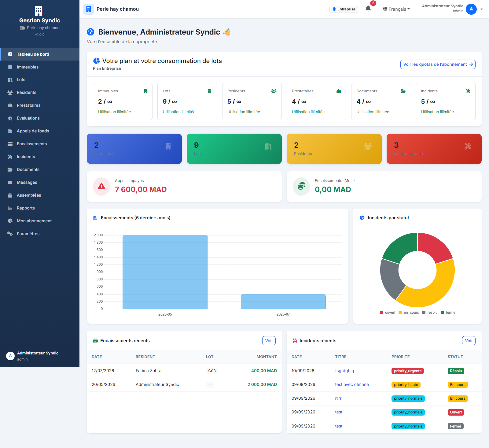
Task: Open the Paramètres menu item
Action: coord(40,234)
